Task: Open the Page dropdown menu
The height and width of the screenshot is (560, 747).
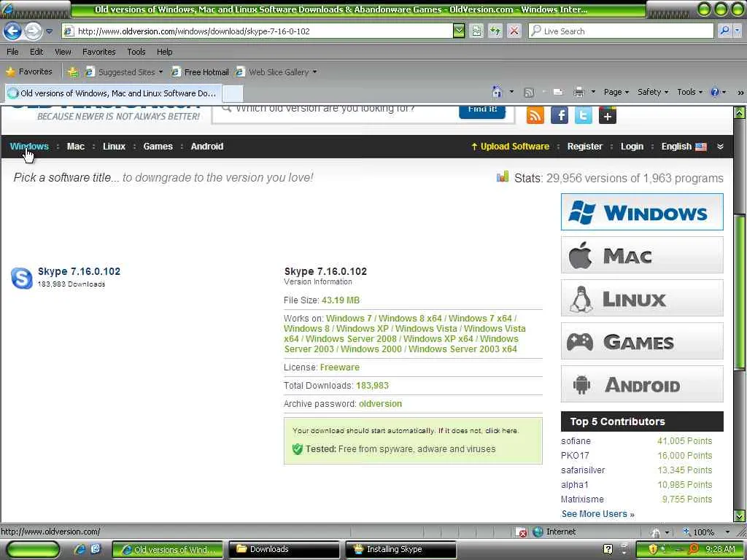Action: (616, 93)
